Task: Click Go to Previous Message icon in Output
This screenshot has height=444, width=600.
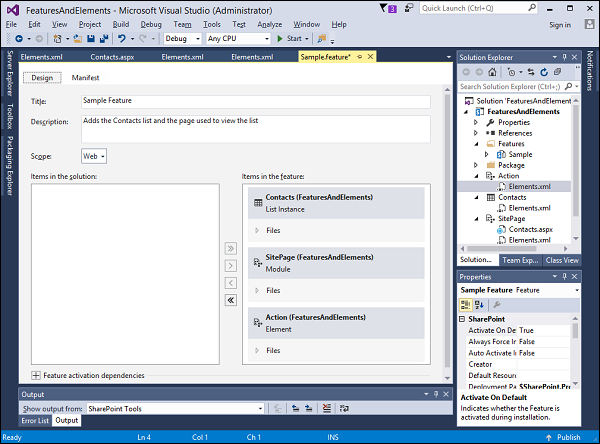Action: coord(295,409)
